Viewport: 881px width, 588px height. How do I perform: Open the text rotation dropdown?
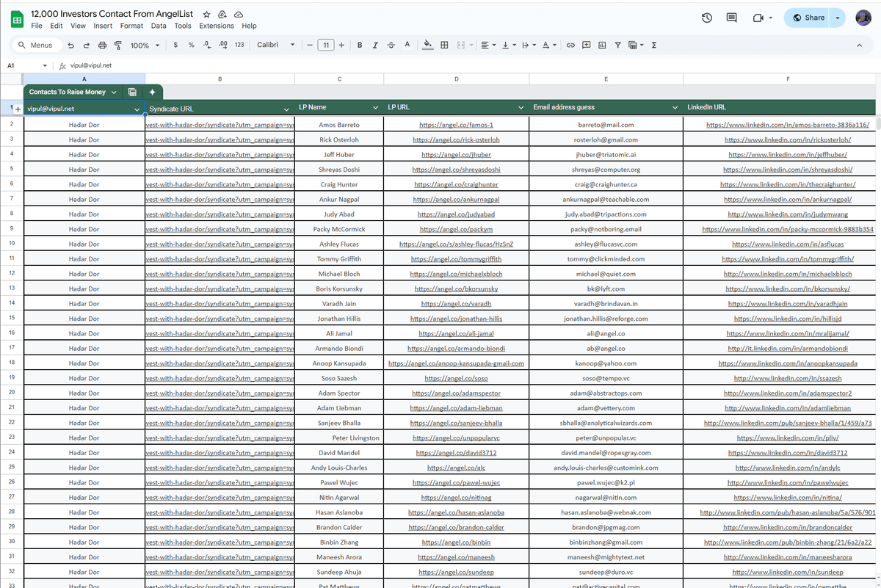(x=549, y=45)
